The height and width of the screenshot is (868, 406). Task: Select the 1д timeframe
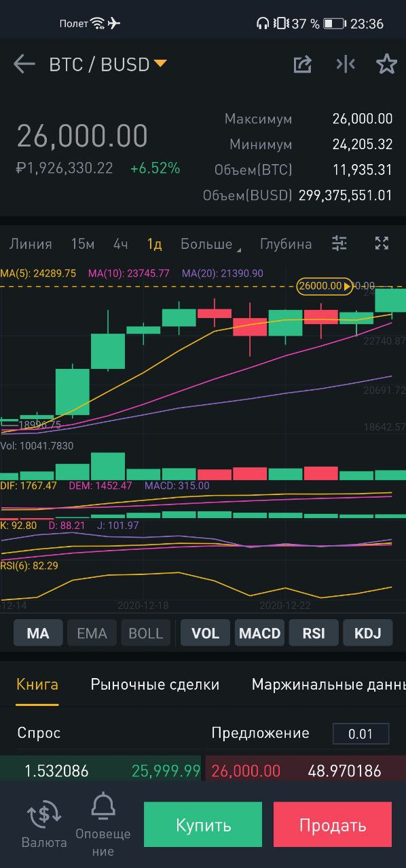[155, 244]
